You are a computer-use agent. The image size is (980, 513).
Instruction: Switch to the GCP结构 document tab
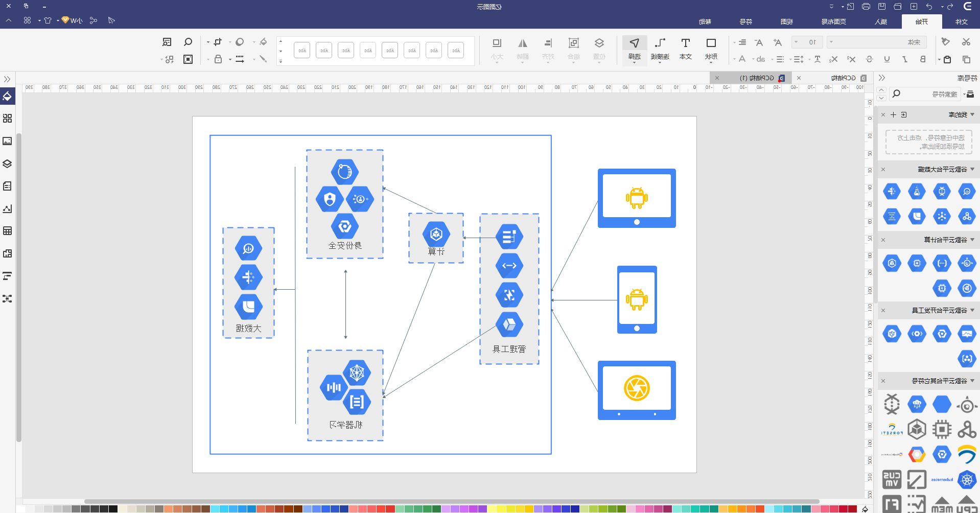coord(843,78)
